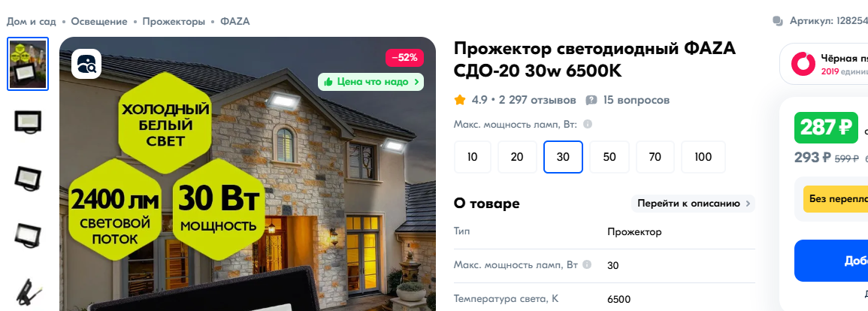
Task: Expand Перейти к описанию chevron
Action: point(748,204)
